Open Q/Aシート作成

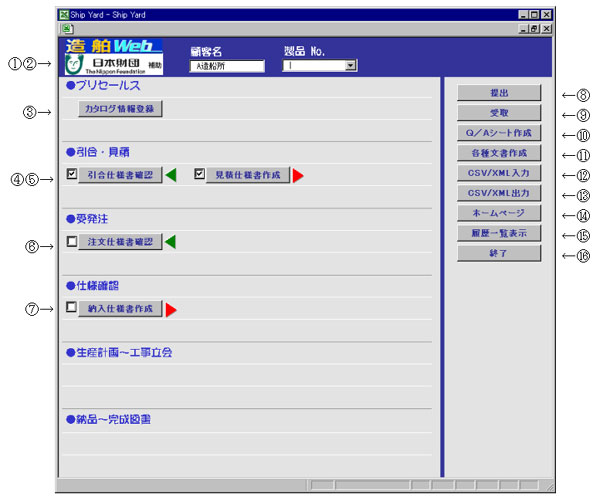[x=499, y=133]
